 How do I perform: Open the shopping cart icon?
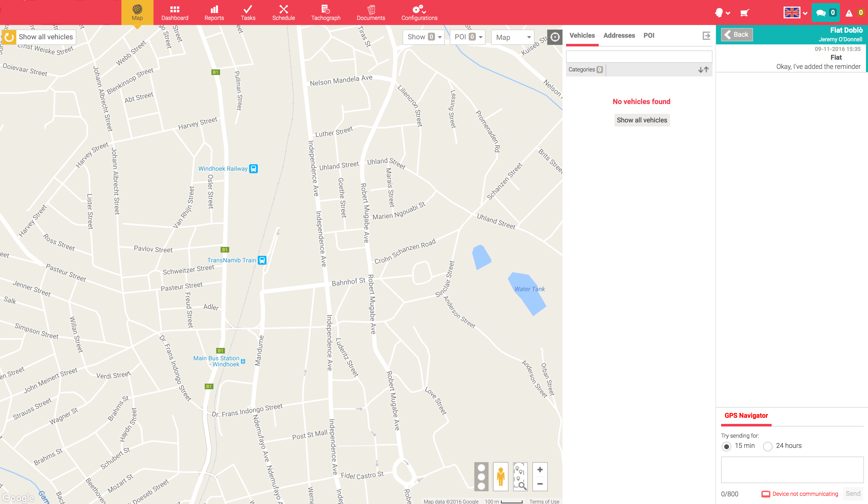click(x=744, y=13)
